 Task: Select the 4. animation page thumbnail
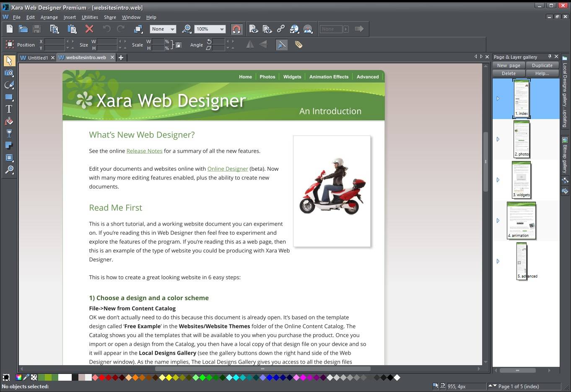(x=522, y=221)
